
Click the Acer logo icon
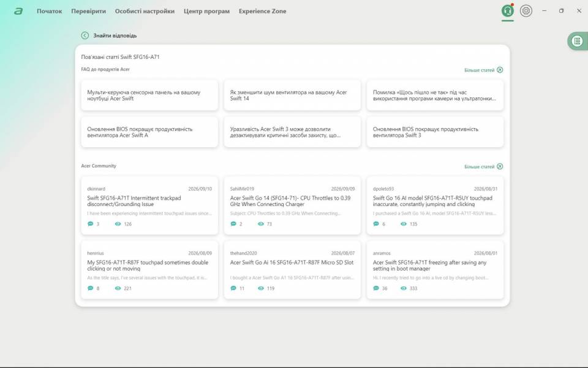point(18,11)
